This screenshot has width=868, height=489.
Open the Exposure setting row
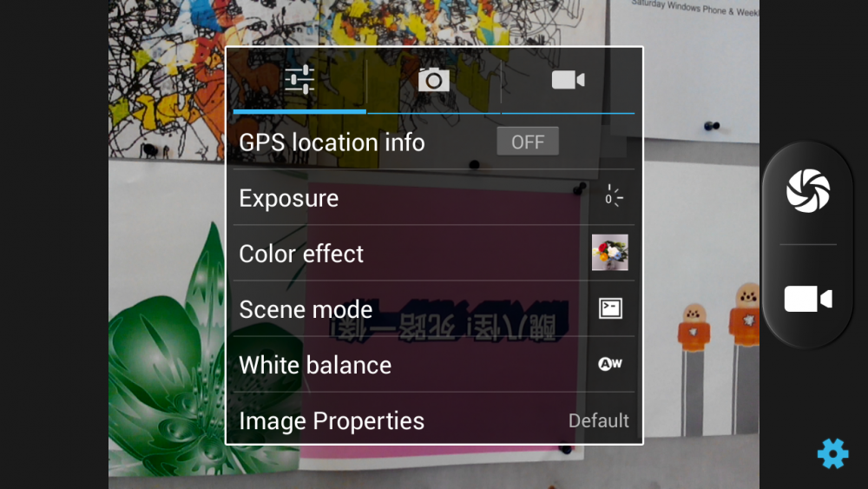pyautogui.click(x=433, y=198)
